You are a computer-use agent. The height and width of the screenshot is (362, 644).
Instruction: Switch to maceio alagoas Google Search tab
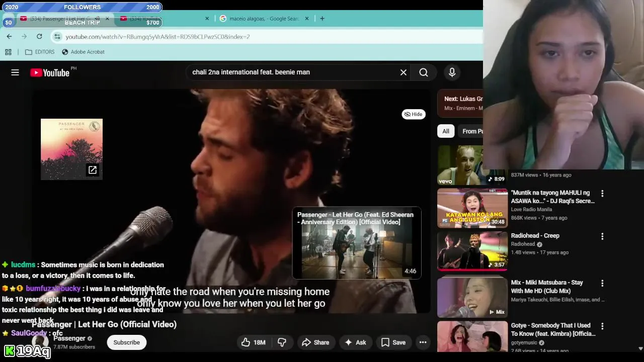click(264, 19)
